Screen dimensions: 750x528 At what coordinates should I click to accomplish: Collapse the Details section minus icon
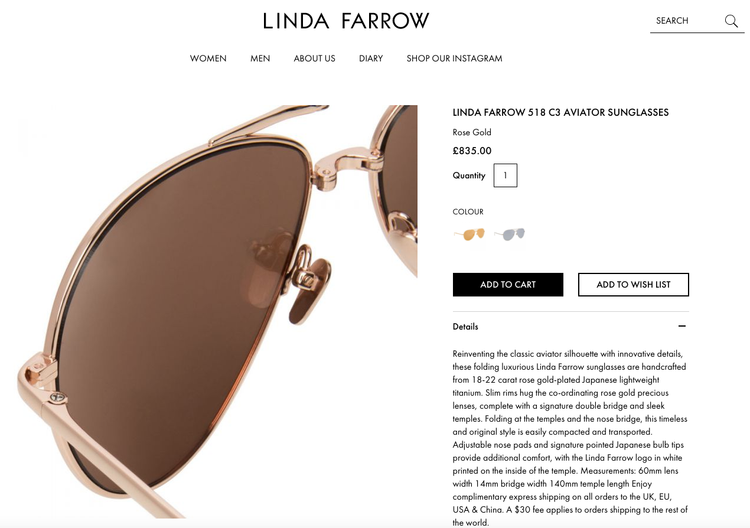pyautogui.click(x=682, y=326)
